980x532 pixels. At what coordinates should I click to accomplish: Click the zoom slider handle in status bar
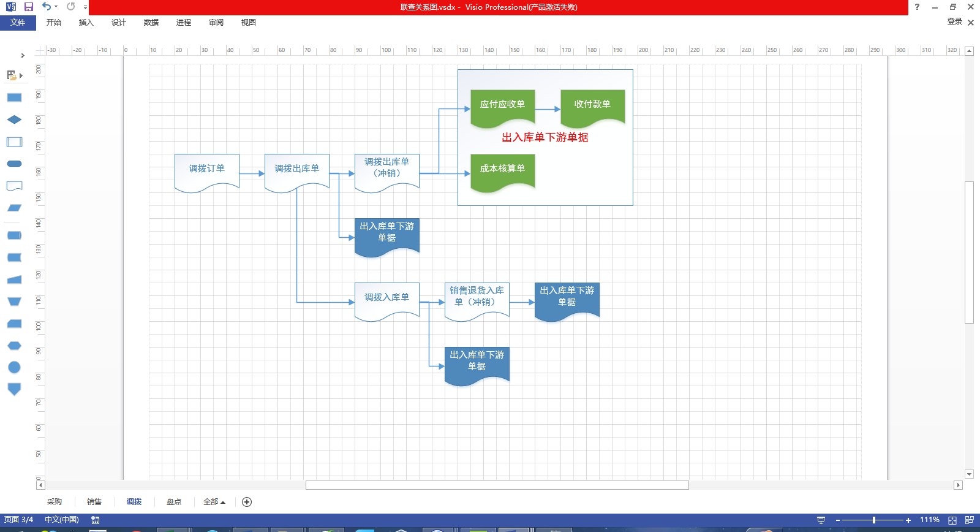pyautogui.click(x=874, y=520)
